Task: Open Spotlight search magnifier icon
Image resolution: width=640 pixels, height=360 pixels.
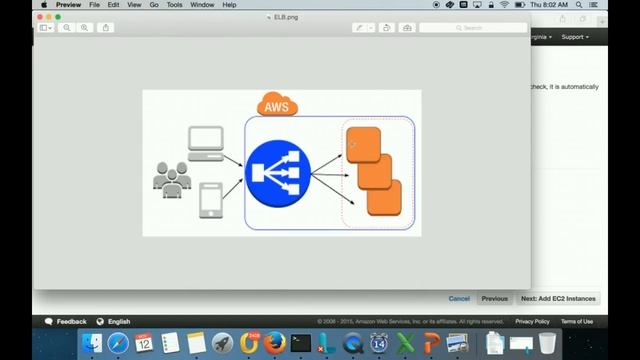Action: [x=579, y=5]
